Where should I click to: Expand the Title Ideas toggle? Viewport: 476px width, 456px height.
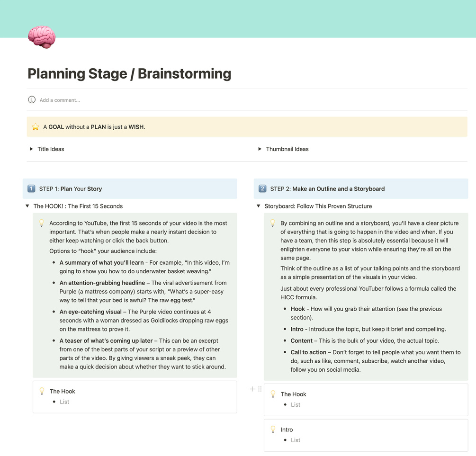coord(31,149)
